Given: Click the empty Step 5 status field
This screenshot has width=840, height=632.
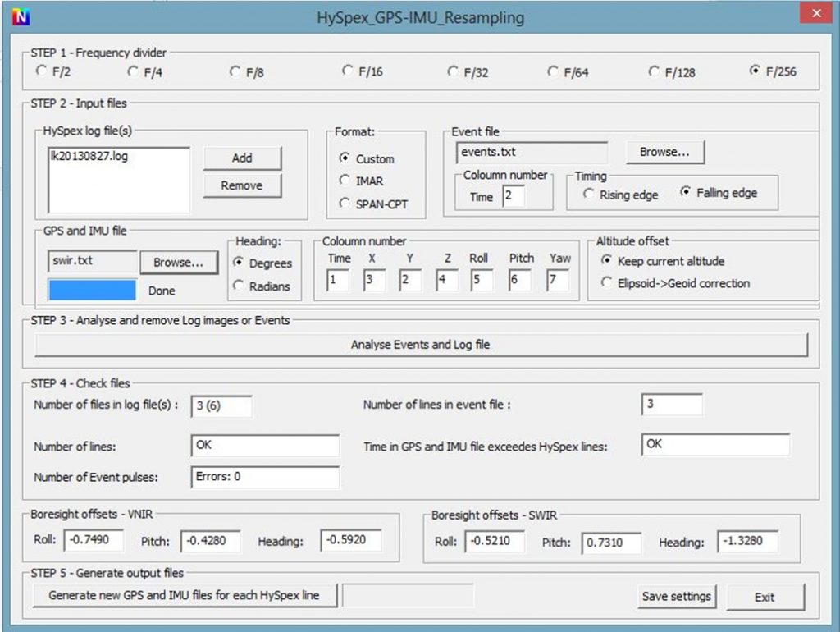Looking at the screenshot, I should [409, 595].
